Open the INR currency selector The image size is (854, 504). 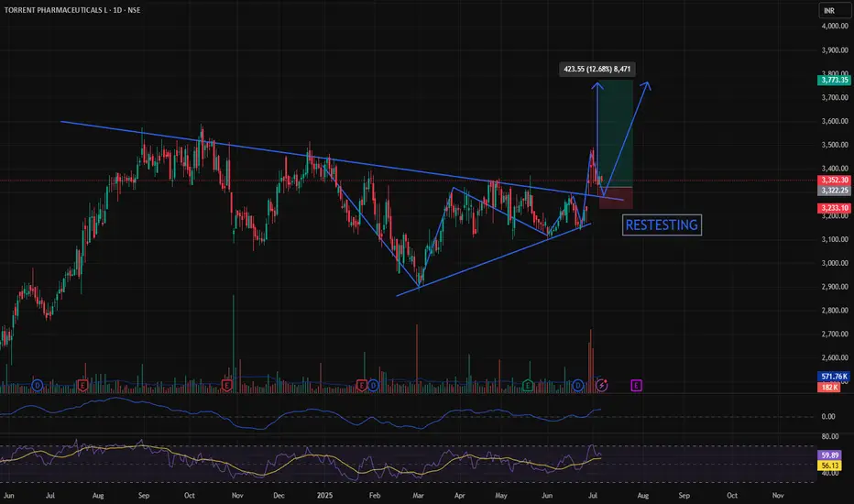point(835,10)
